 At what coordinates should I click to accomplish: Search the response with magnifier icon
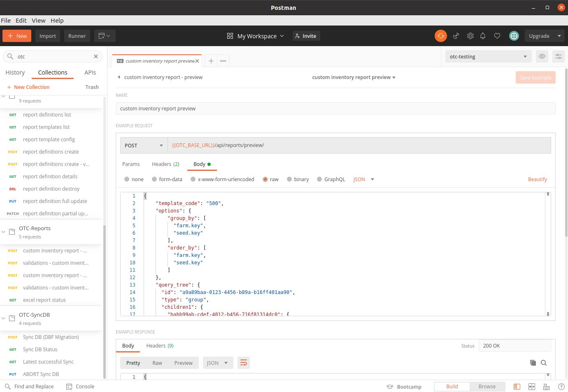coord(544,363)
